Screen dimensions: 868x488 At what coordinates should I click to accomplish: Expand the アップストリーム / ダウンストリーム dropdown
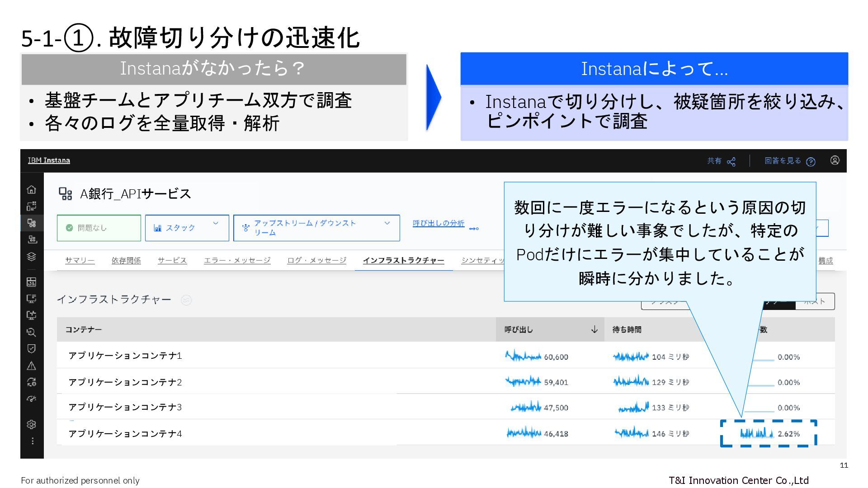point(316,228)
